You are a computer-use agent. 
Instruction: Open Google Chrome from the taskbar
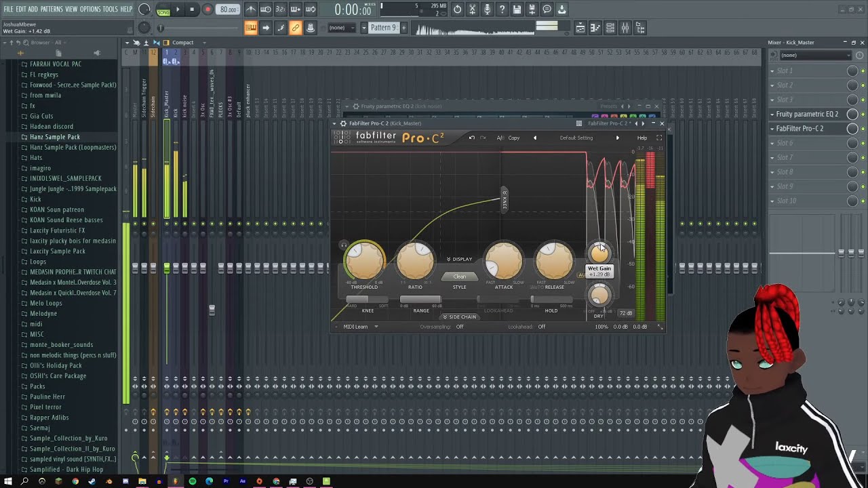pyautogui.click(x=75, y=481)
